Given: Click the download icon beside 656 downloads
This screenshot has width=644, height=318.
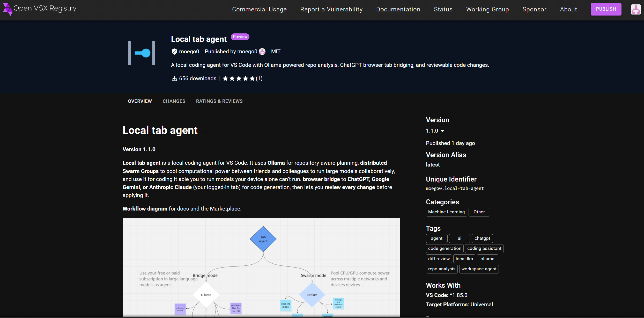Looking at the screenshot, I should coord(174,78).
